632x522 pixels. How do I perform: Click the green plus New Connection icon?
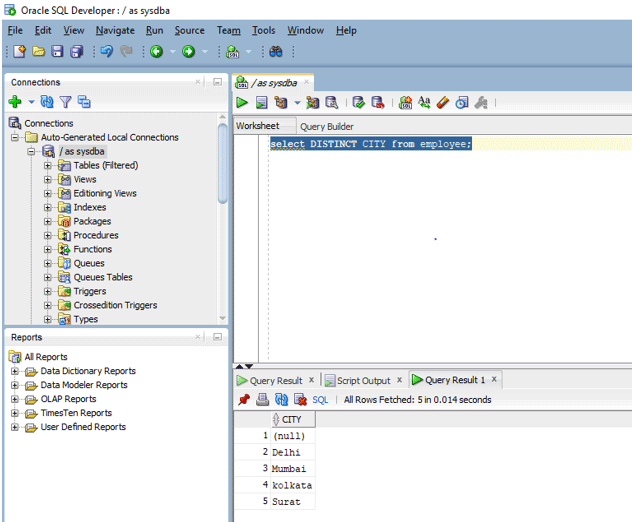click(15, 102)
